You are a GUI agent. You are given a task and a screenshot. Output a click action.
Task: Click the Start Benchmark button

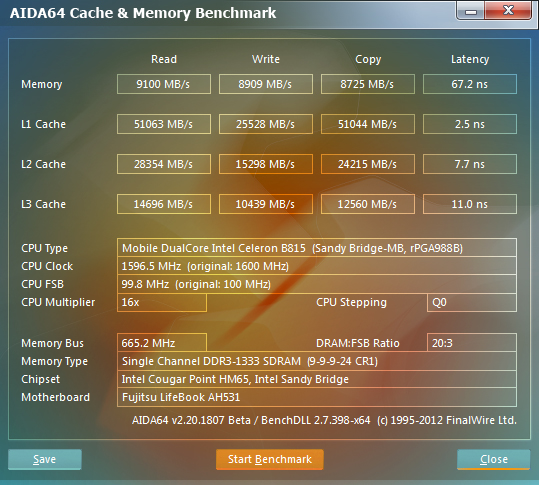click(270, 459)
